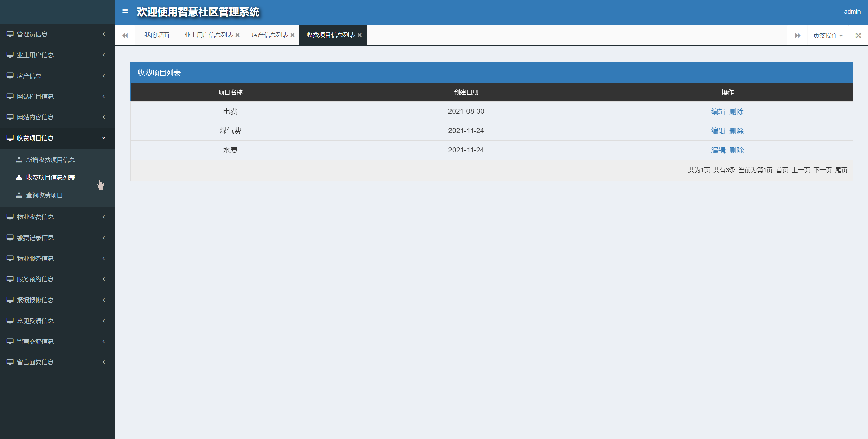Delete the 水费 row

pyautogui.click(x=736, y=150)
